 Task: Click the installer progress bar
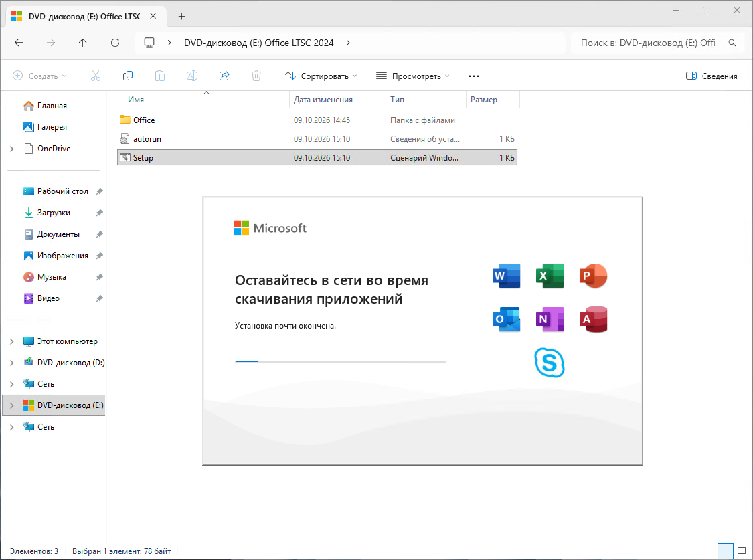[x=341, y=361]
